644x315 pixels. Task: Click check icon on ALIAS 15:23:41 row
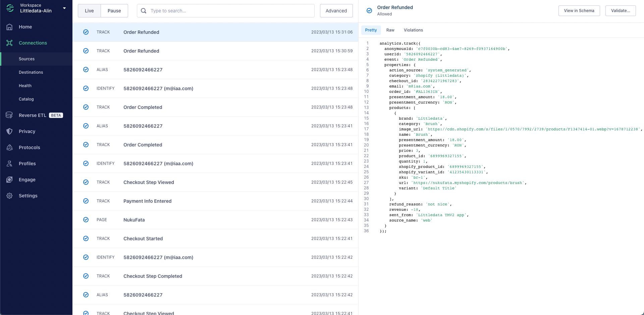[x=86, y=126]
